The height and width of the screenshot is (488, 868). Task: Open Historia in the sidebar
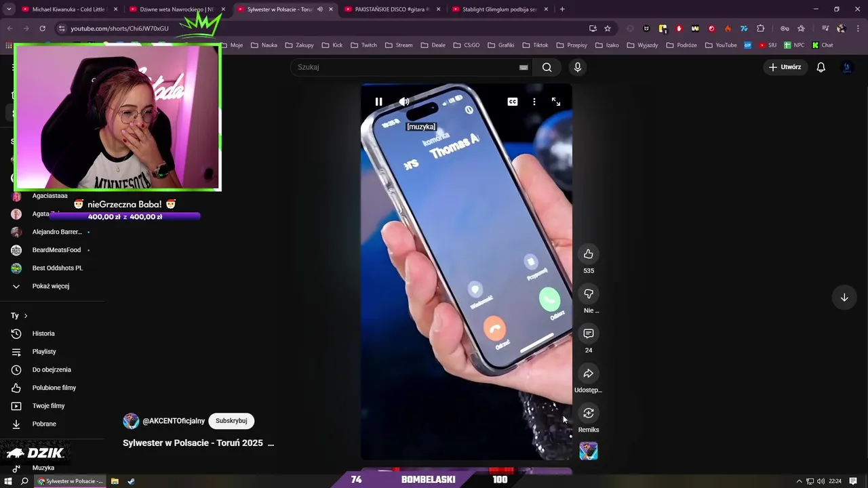coord(43,333)
